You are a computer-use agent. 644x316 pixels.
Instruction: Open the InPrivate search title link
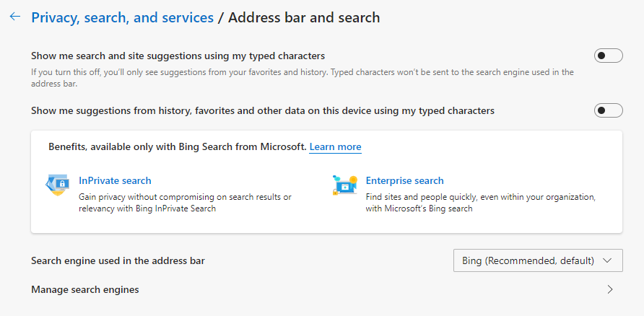click(115, 181)
